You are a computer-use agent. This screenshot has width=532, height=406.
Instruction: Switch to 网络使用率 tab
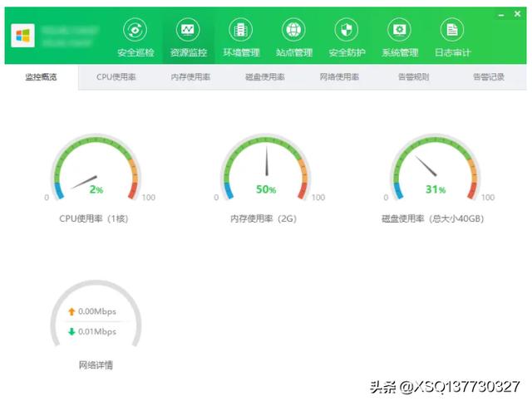[339, 77]
